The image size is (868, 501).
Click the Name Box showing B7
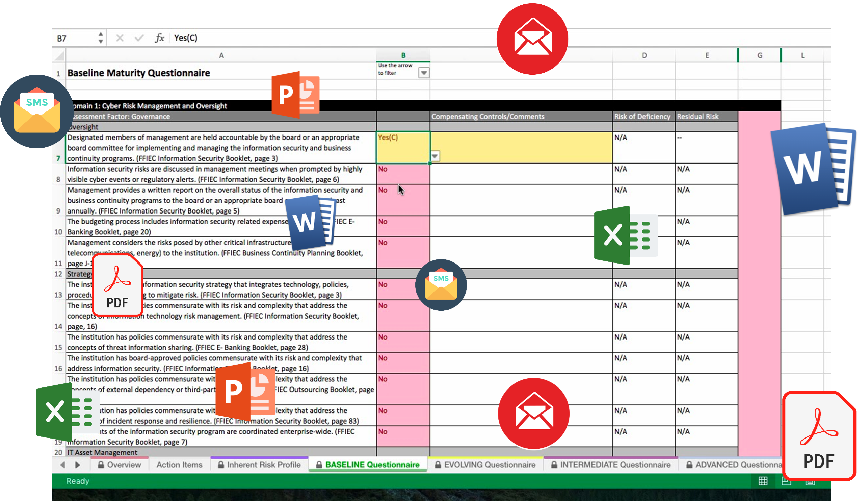click(x=76, y=38)
